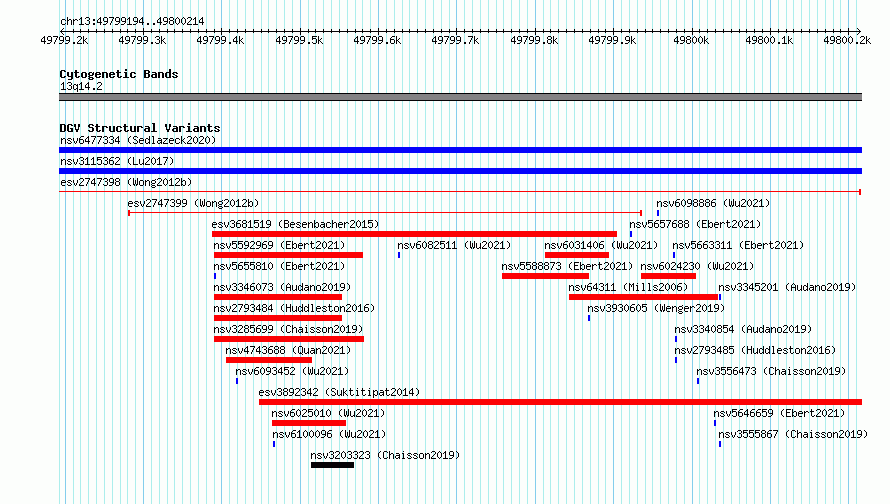Click the esv2747398 (Wong2012b) variant label
890x504 pixels.
click(126, 182)
